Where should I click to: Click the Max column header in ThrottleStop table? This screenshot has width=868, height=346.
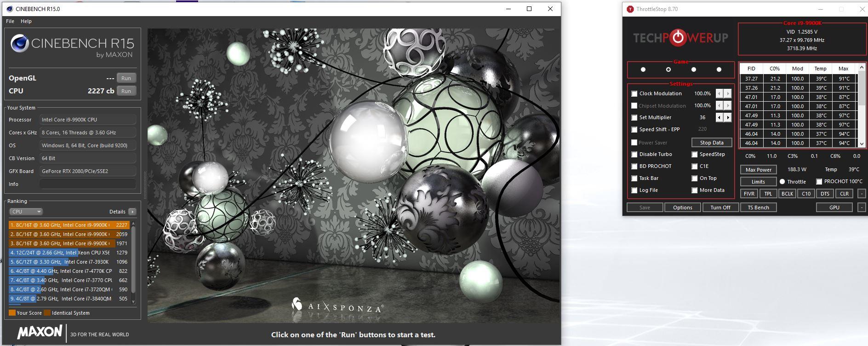(844, 69)
